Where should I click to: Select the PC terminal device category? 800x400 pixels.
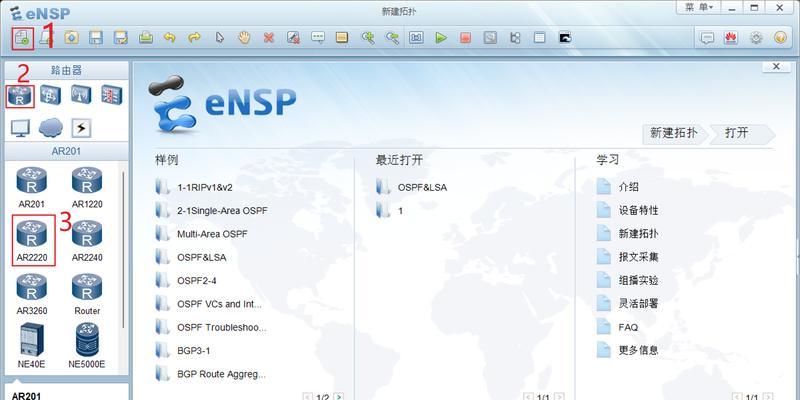pos(20,128)
